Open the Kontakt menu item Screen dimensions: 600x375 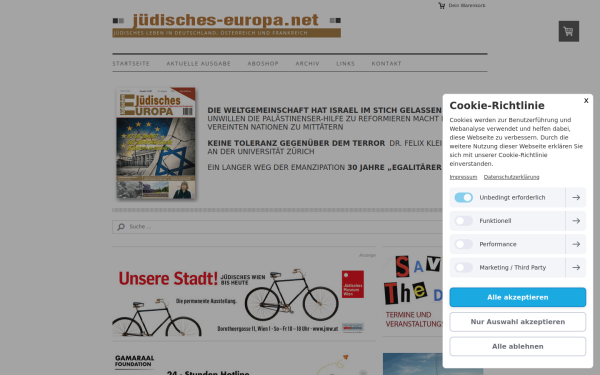(x=386, y=64)
